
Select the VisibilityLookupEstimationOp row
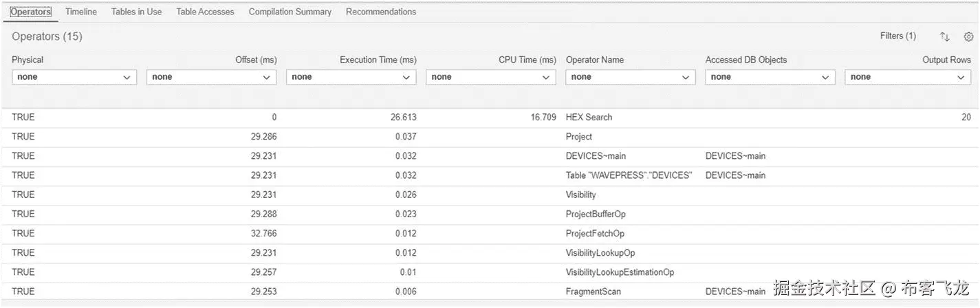620,272
